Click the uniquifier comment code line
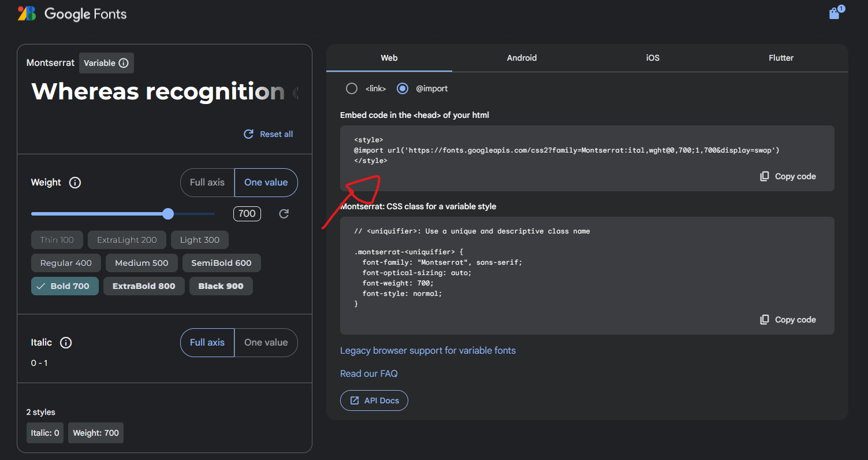 [472, 231]
